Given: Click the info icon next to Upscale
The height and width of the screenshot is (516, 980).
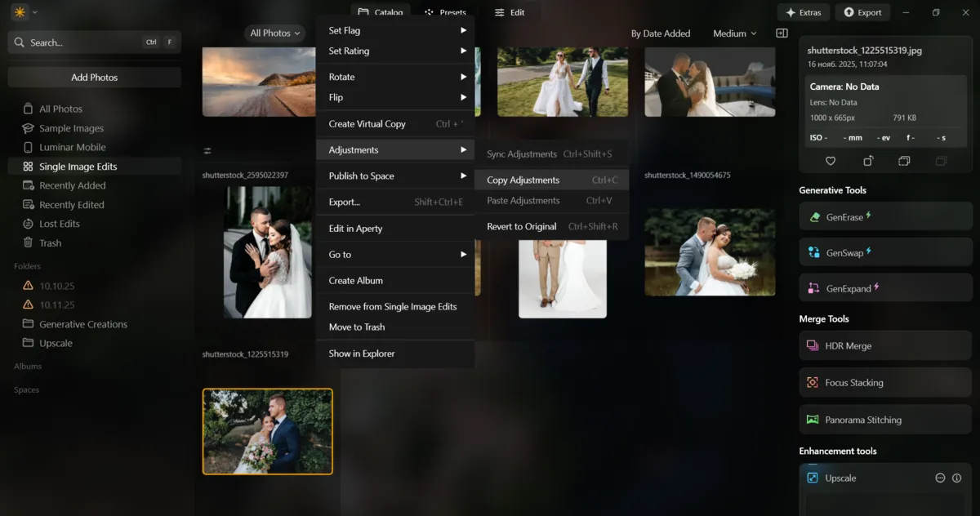Looking at the screenshot, I should point(956,478).
